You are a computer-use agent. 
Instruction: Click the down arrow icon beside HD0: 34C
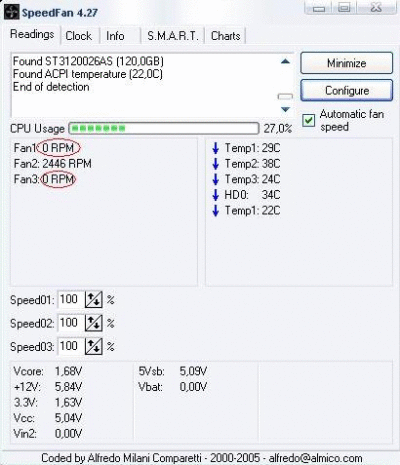coord(216,195)
